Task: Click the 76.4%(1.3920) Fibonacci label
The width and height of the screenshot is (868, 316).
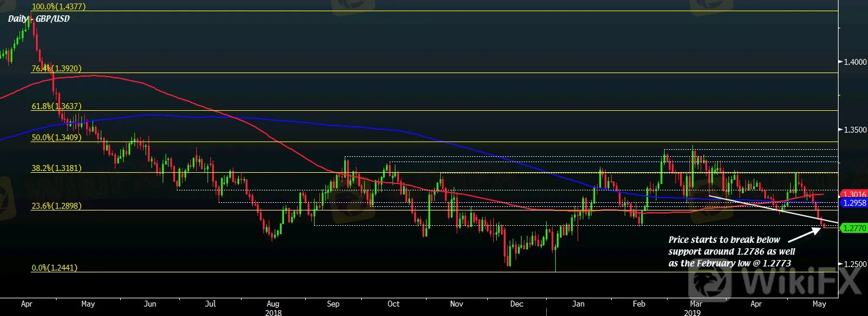Action: [57, 68]
